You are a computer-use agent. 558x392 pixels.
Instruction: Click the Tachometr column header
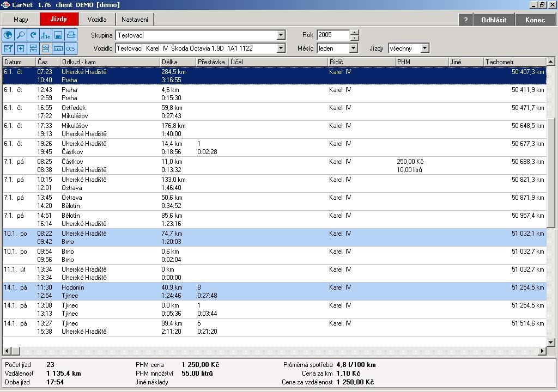tap(514, 62)
